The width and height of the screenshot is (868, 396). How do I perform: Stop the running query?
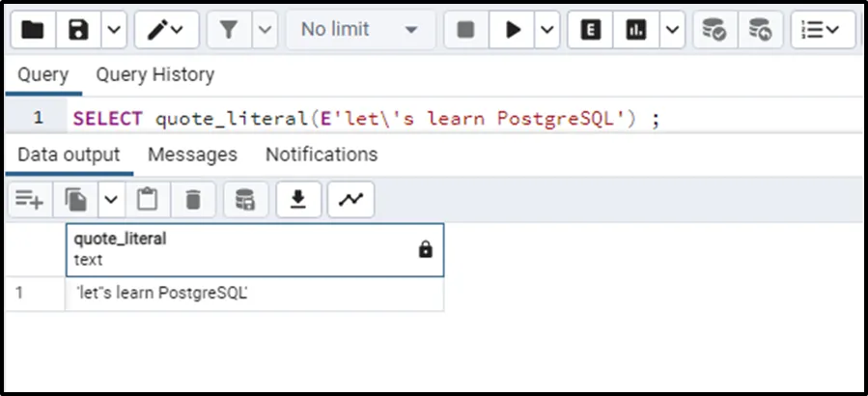465,30
